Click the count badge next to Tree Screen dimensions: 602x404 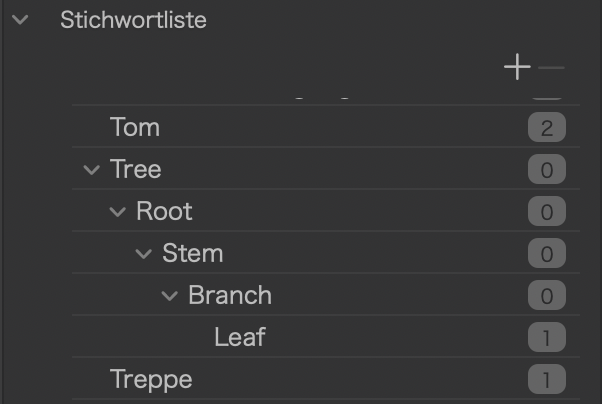coord(547,170)
